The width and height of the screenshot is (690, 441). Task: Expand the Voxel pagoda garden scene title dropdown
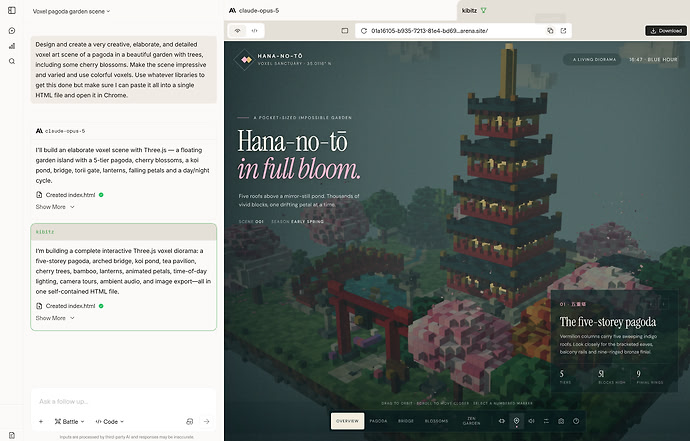pos(71,11)
